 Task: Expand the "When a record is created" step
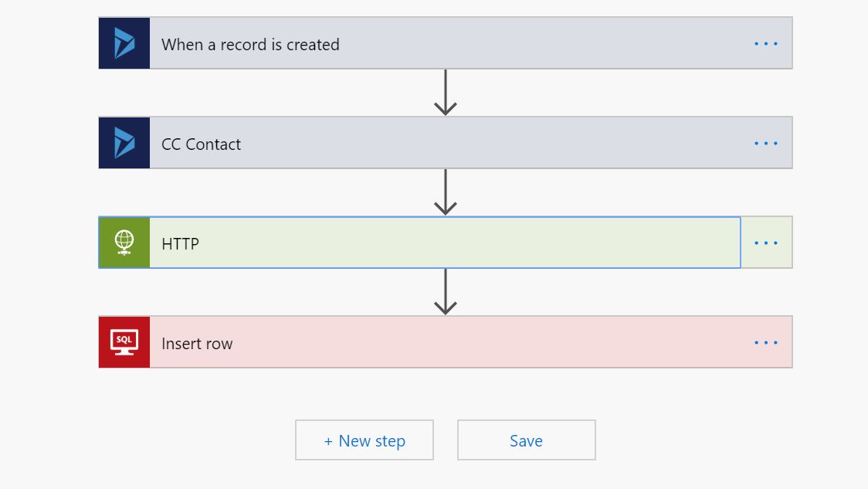(250, 45)
